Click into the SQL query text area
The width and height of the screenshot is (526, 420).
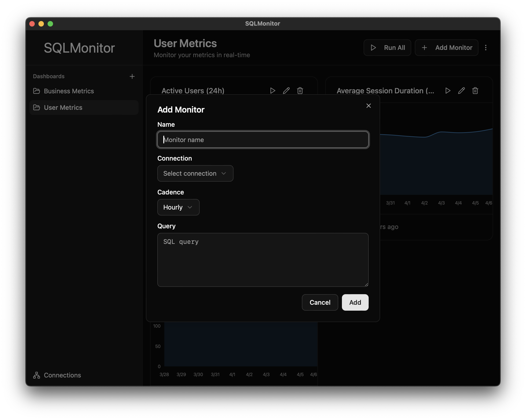pos(263,260)
